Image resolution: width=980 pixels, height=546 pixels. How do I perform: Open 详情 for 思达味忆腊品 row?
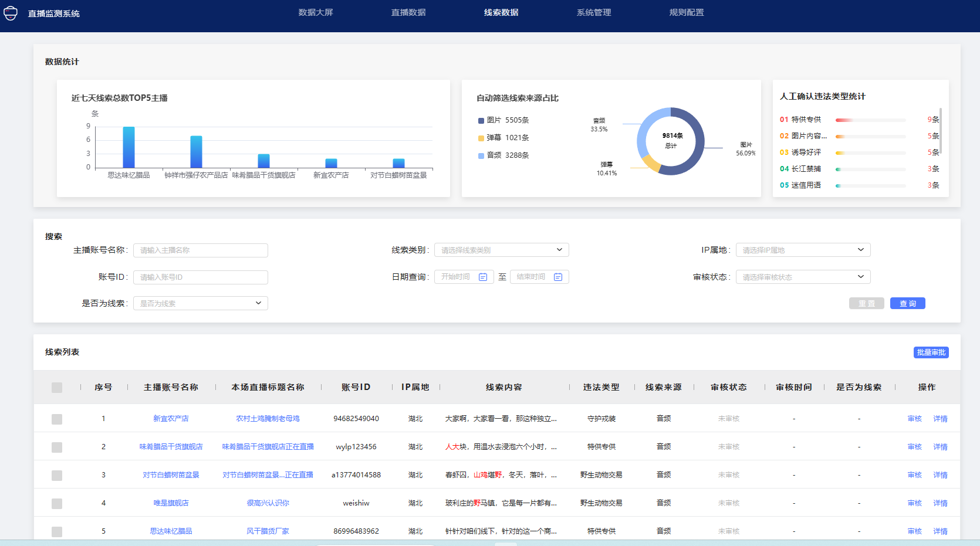click(941, 531)
